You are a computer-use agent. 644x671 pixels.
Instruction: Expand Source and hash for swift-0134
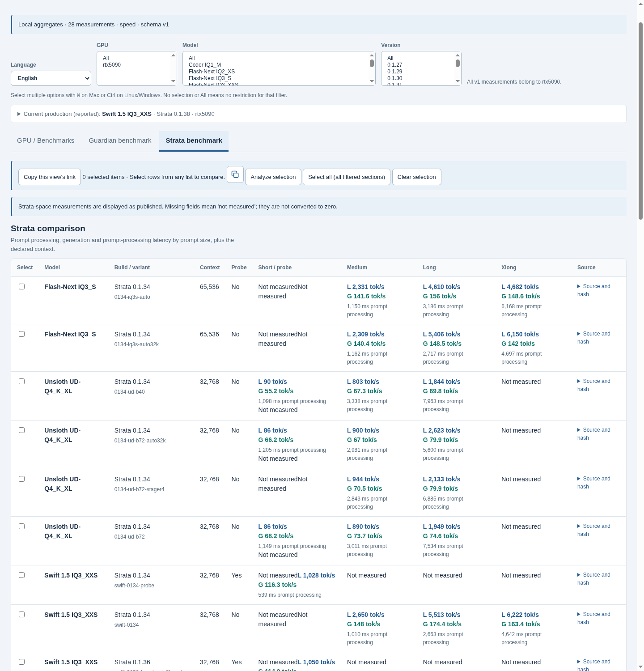click(x=594, y=618)
